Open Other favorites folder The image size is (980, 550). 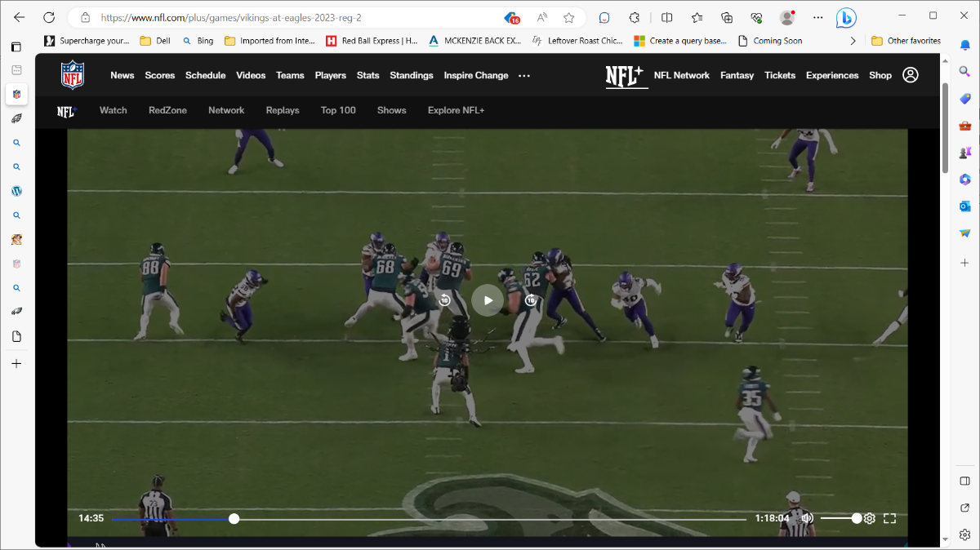[x=906, y=41]
